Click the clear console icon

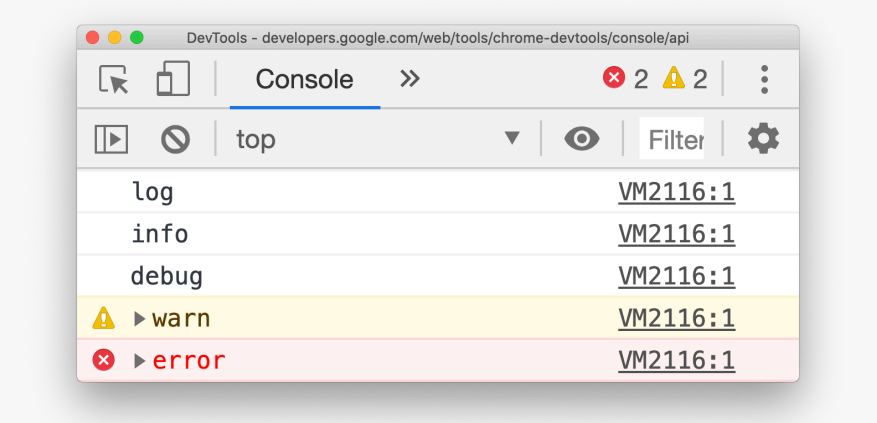coord(175,139)
